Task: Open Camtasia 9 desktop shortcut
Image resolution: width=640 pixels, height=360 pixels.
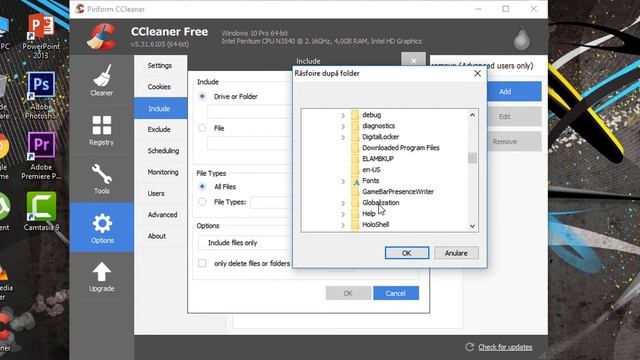Action: [x=41, y=211]
